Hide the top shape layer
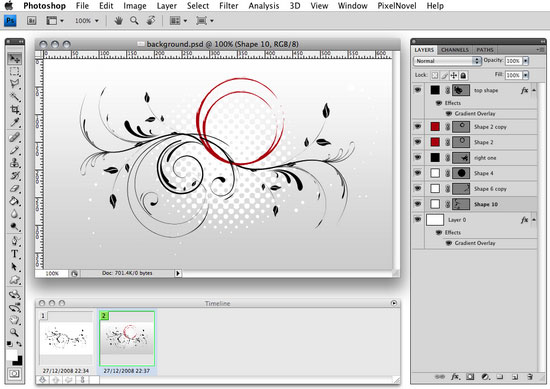 click(x=418, y=90)
